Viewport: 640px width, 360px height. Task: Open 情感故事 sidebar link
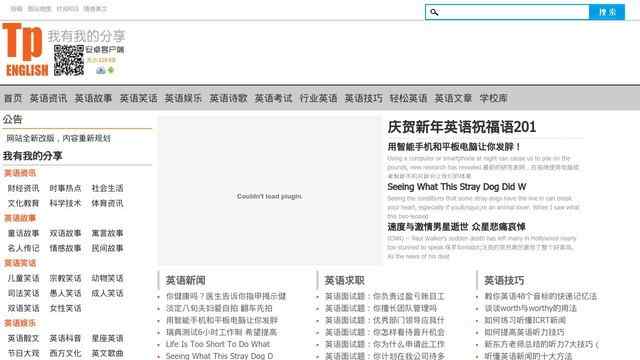click(65, 248)
